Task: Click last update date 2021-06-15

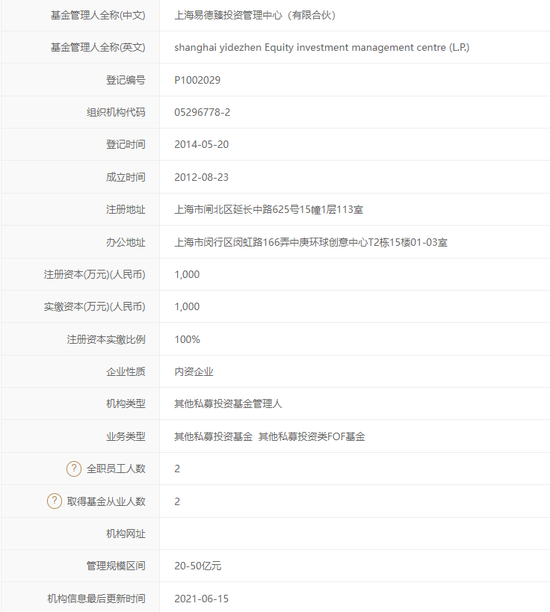Action: point(201,598)
